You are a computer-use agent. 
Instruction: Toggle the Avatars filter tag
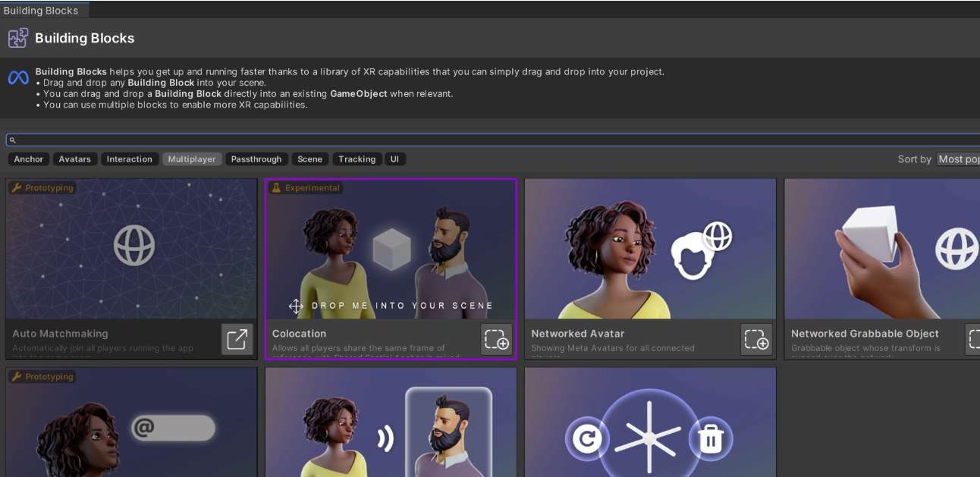74,159
